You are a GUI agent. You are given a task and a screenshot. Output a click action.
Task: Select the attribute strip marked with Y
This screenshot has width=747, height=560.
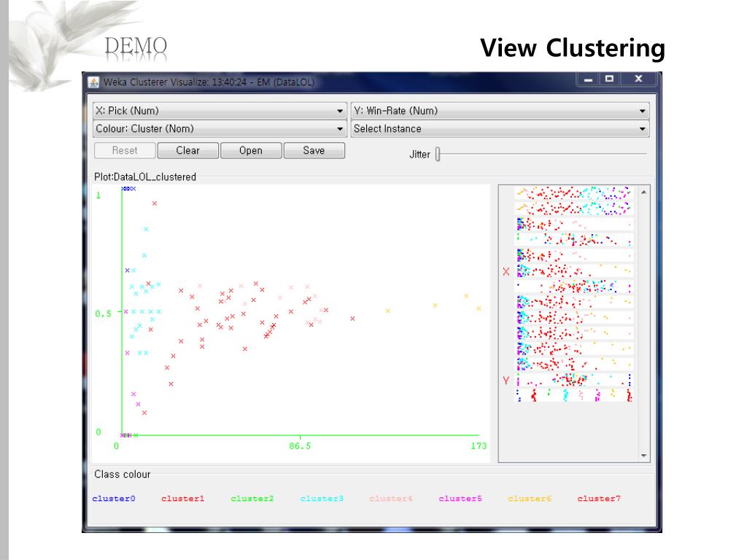coord(574,380)
